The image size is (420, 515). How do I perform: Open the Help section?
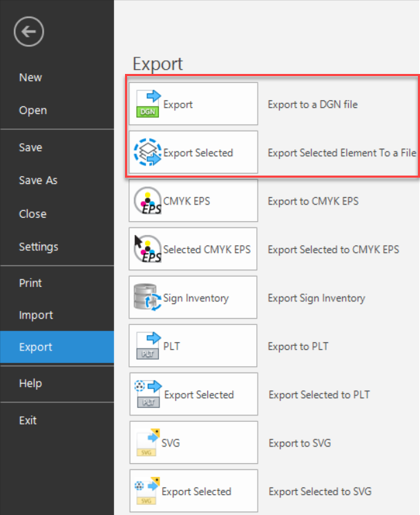tap(30, 384)
